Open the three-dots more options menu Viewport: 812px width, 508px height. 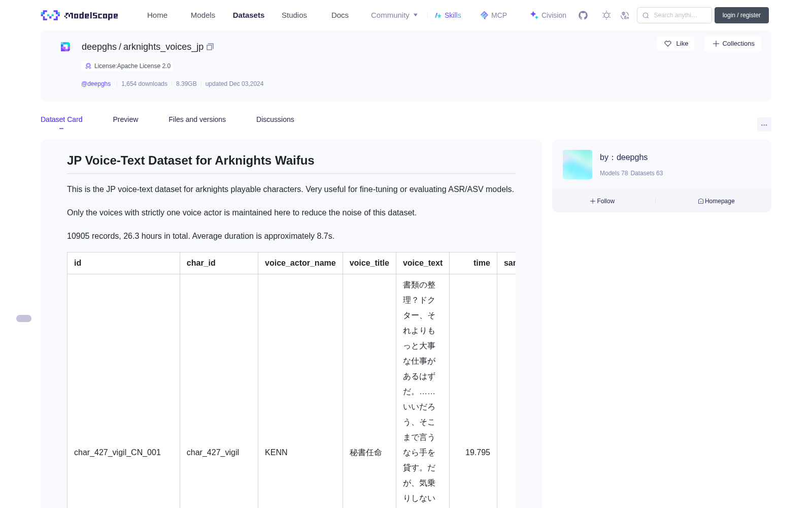(x=764, y=124)
